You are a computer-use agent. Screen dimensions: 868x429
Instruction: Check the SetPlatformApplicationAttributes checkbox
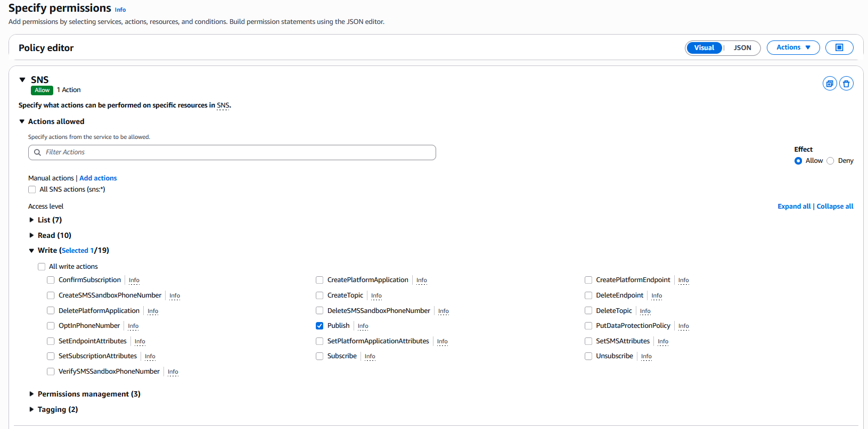click(x=320, y=341)
